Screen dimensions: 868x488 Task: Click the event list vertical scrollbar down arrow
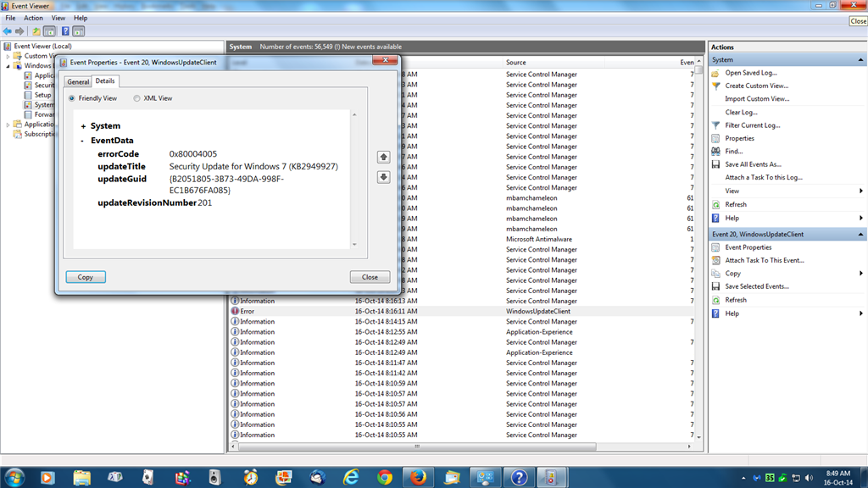pyautogui.click(x=698, y=437)
